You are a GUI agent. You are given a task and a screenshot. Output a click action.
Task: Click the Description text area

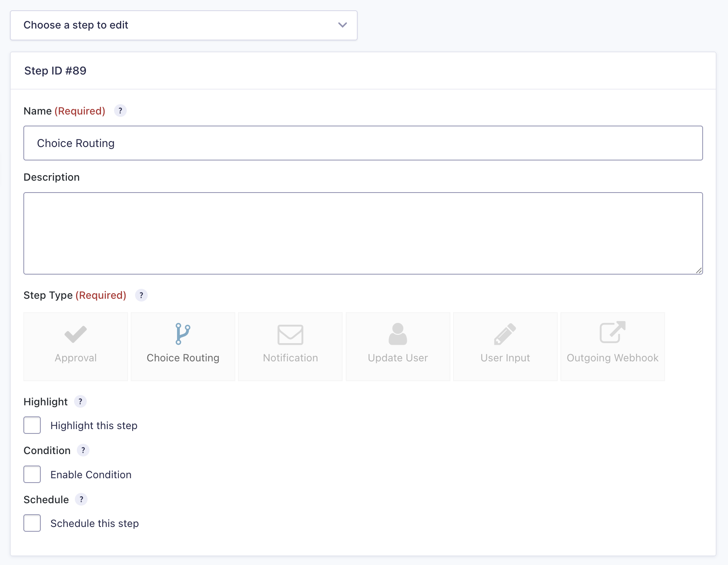363,233
